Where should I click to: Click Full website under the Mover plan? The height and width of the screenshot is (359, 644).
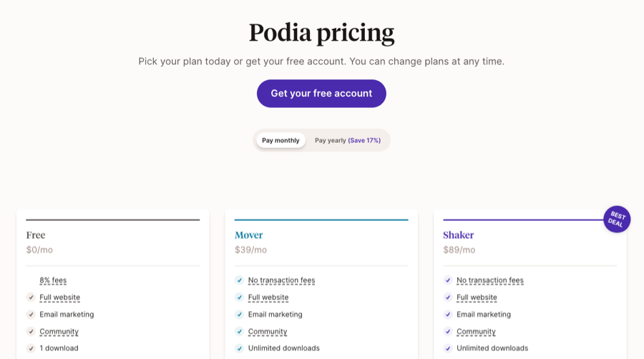pyautogui.click(x=268, y=297)
